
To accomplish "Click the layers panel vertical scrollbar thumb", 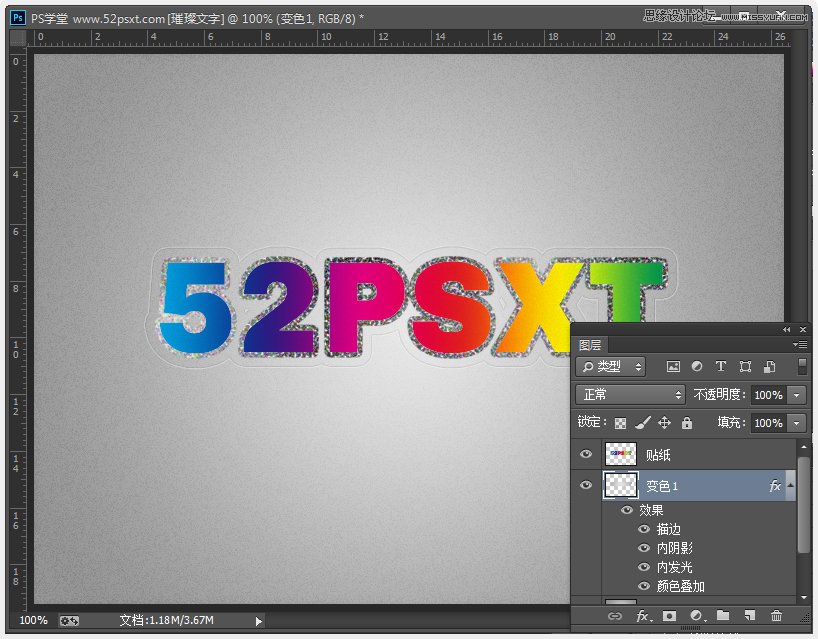I will [803, 504].
